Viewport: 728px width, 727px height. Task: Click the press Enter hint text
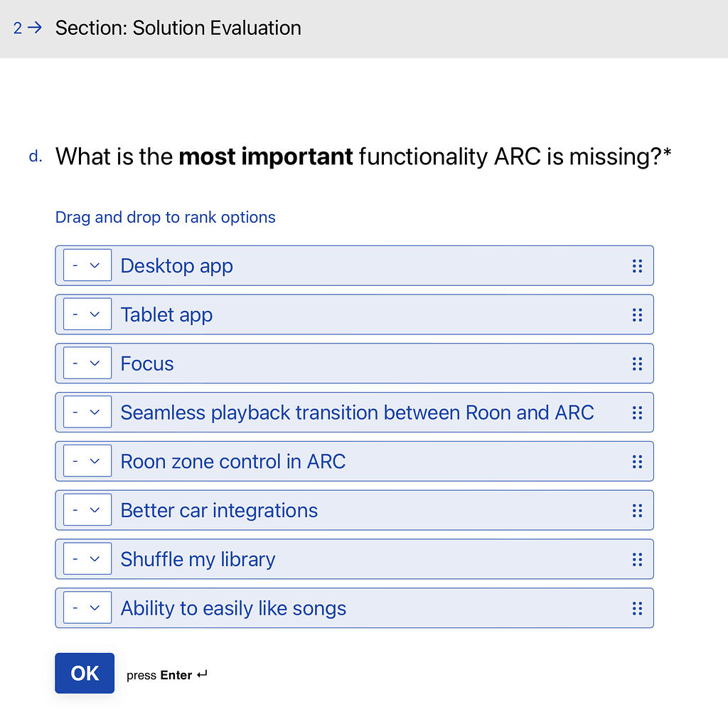click(x=166, y=674)
